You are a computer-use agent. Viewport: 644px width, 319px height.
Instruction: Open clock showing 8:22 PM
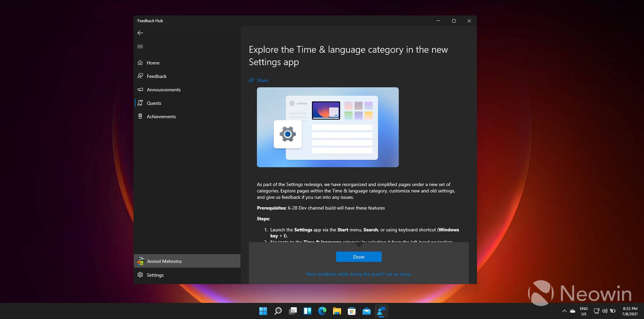[x=630, y=311]
